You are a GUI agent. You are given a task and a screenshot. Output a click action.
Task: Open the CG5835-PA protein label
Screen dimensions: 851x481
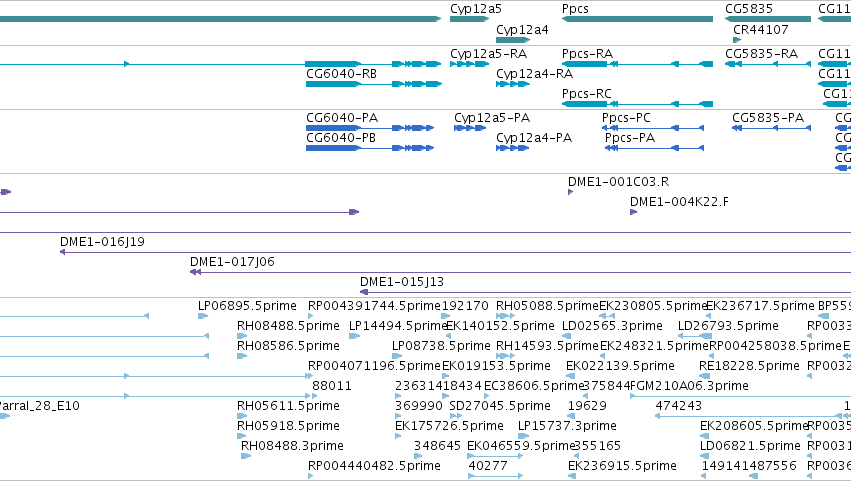coord(768,118)
